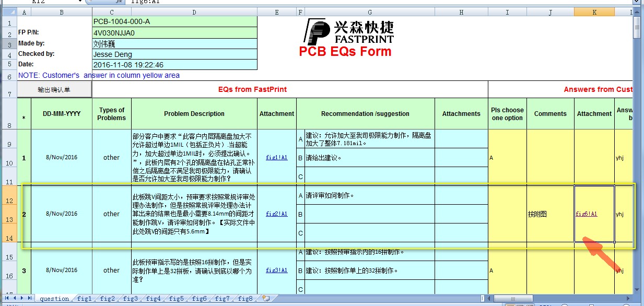
Task: Select the chosen option A cell for item 1
Action: point(507,157)
